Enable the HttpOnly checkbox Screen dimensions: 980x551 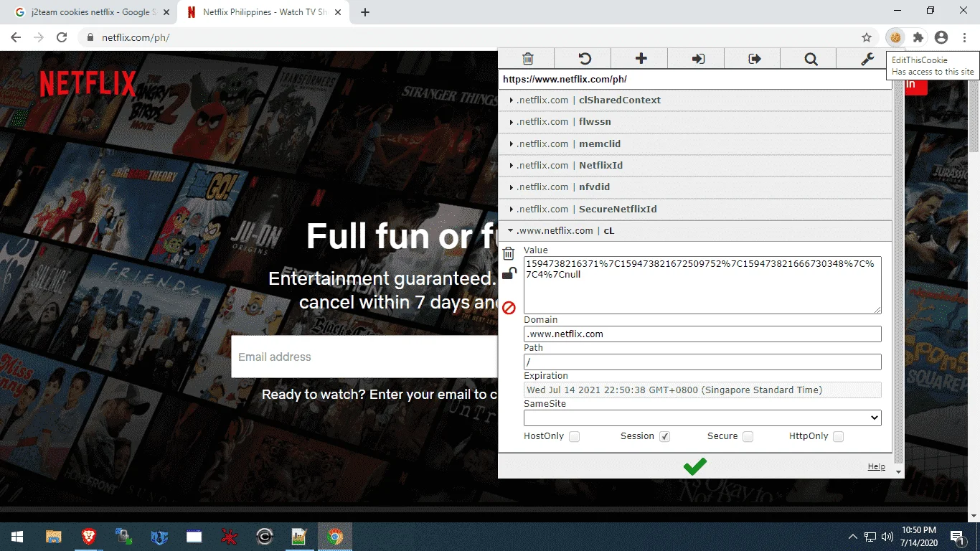(x=838, y=436)
